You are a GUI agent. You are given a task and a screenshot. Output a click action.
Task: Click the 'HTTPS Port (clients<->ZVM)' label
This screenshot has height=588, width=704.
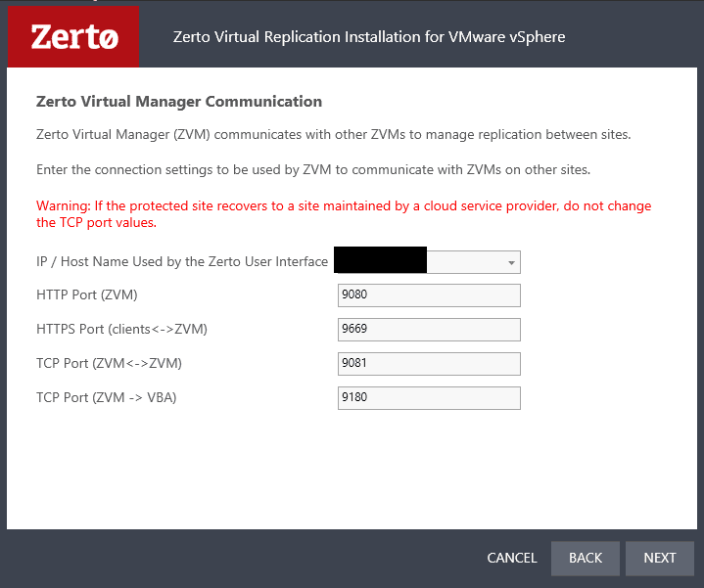pyautogui.click(x=121, y=329)
